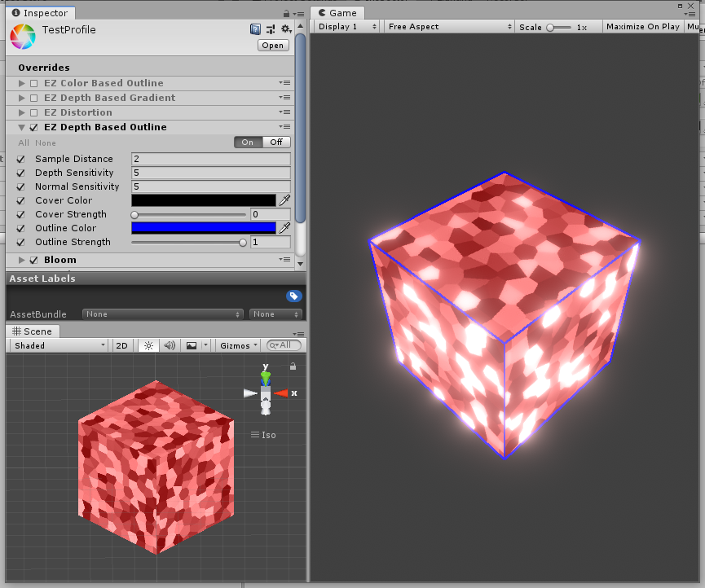Open the Display 1 dropdown
Image resolution: width=705 pixels, height=588 pixels.
point(346,27)
